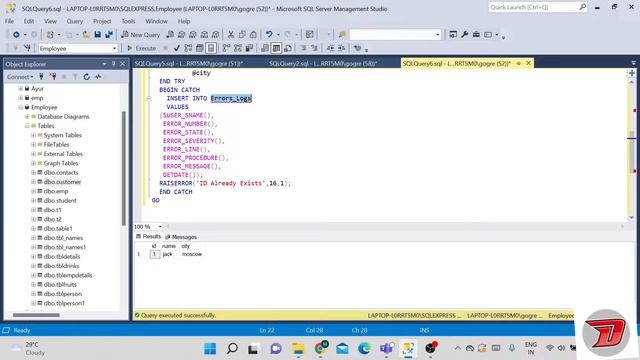Select the Results tab
Image resolution: width=640 pixels, height=360 pixels.
click(149, 237)
